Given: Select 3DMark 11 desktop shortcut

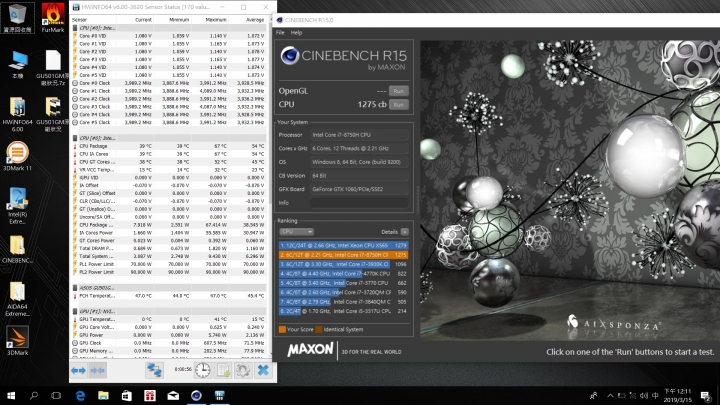Looking at the screenshot, I should 17,156.
